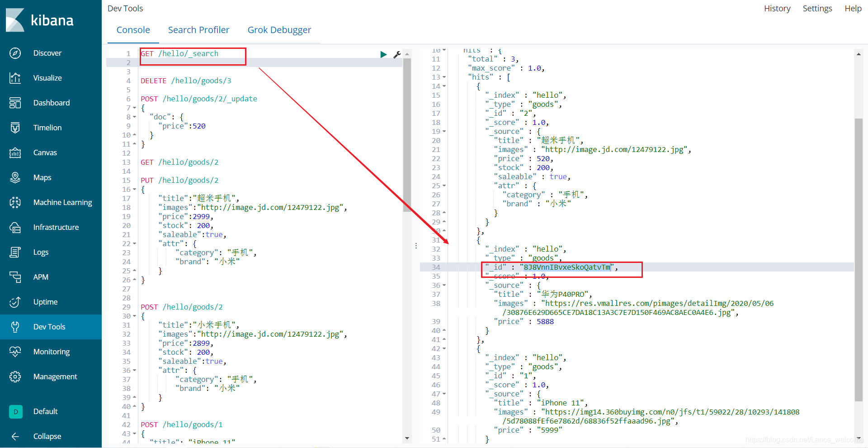Viewport: 868px width, 448px height.
Task: Click the request editor scroll down arrow
Action: (407, 438)
